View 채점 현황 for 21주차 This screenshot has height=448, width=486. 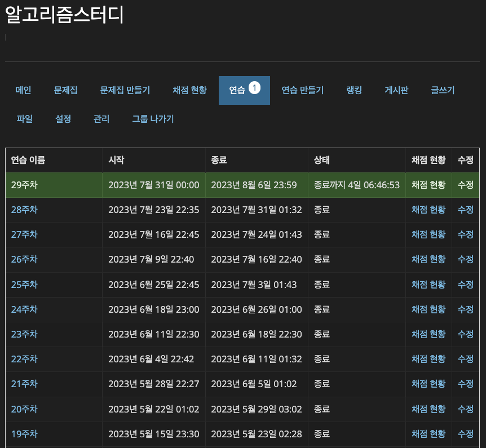tap(428, 384)
